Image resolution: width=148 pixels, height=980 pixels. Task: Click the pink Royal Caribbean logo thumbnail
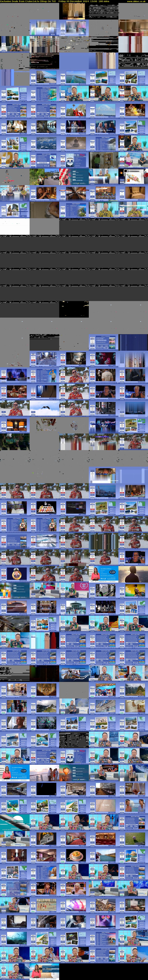[74, 590]
